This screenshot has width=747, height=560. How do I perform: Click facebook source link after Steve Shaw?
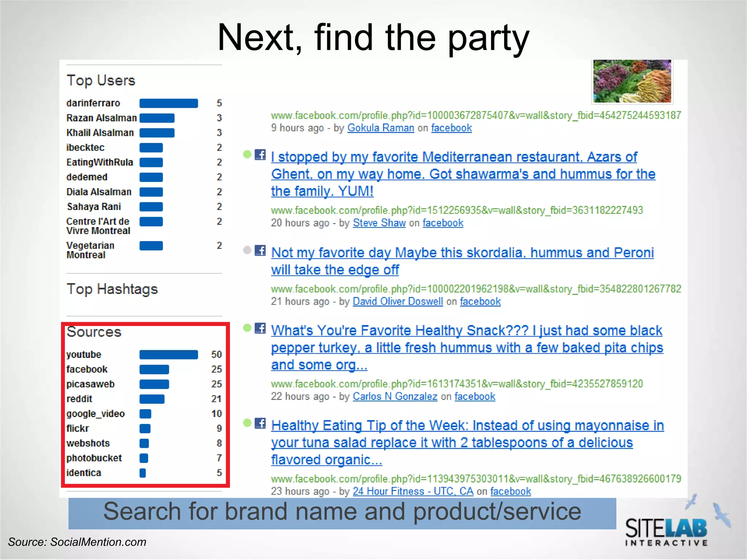pos(443,223)
